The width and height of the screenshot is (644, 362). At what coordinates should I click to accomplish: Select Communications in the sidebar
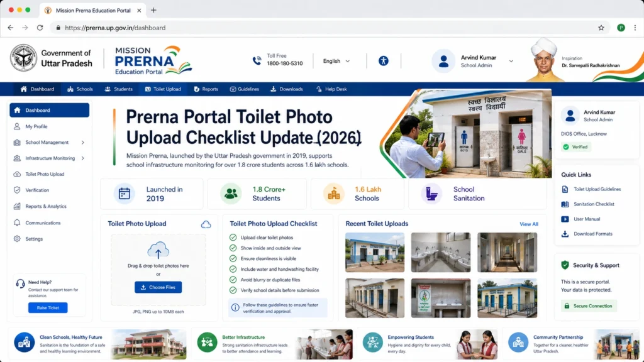point(49,223)
